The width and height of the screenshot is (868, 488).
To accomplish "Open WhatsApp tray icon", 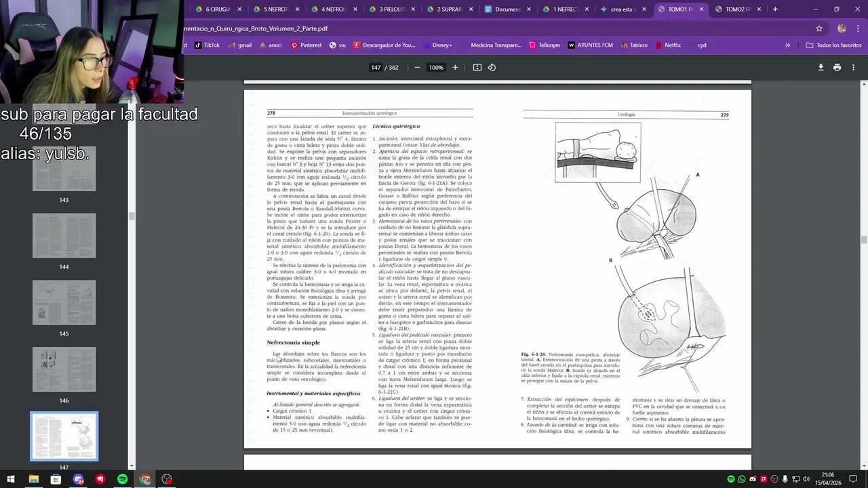I will coord(742,479).
